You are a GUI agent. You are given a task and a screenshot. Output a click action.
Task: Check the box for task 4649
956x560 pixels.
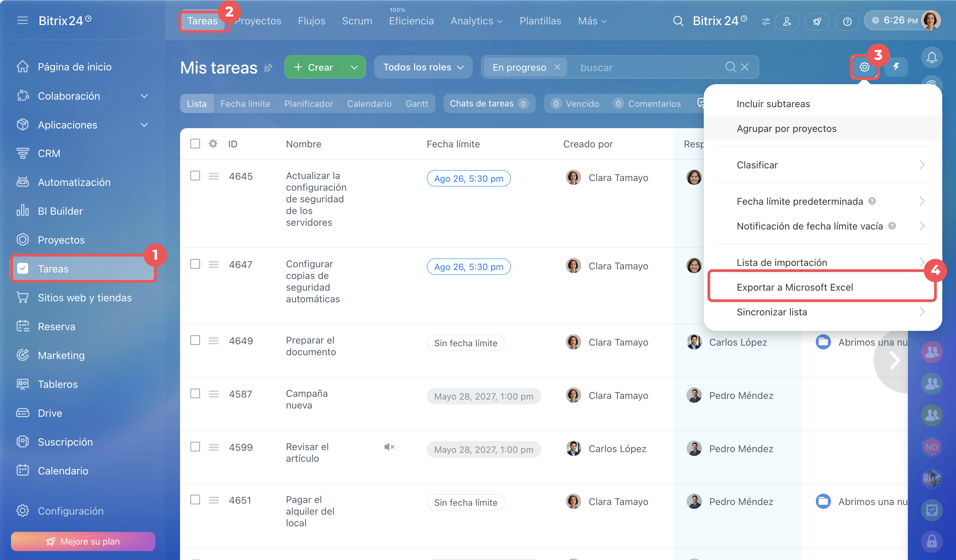point(195,340)
